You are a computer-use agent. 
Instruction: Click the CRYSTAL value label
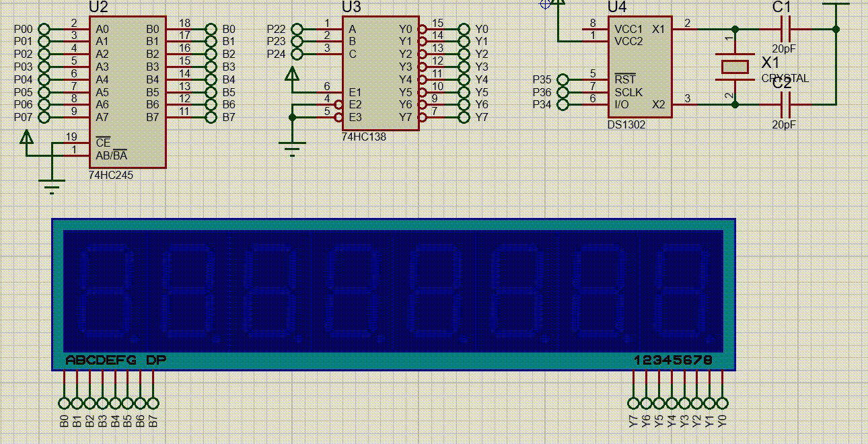click(785, 79)
